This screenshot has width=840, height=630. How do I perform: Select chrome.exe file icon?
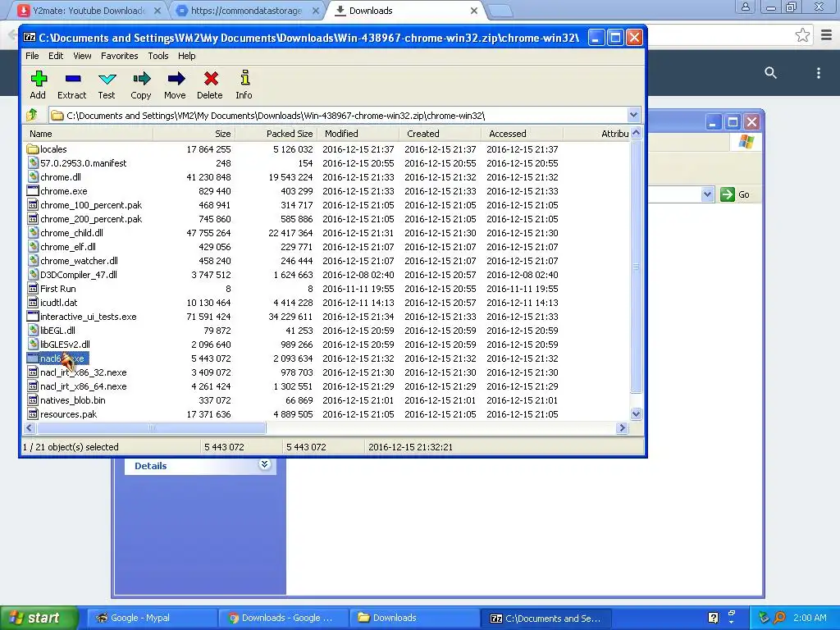click(x=33, y=190)
